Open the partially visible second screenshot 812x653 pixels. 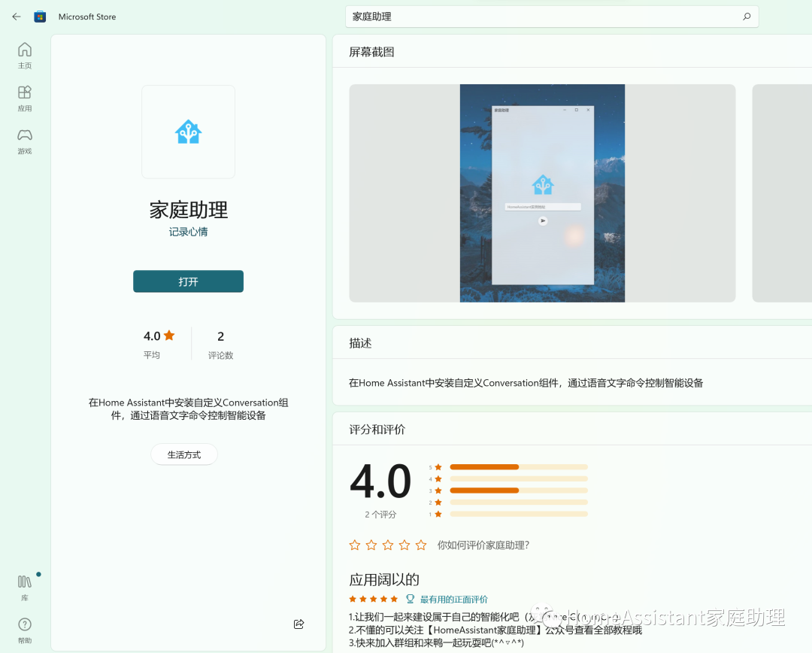point(782,193)
